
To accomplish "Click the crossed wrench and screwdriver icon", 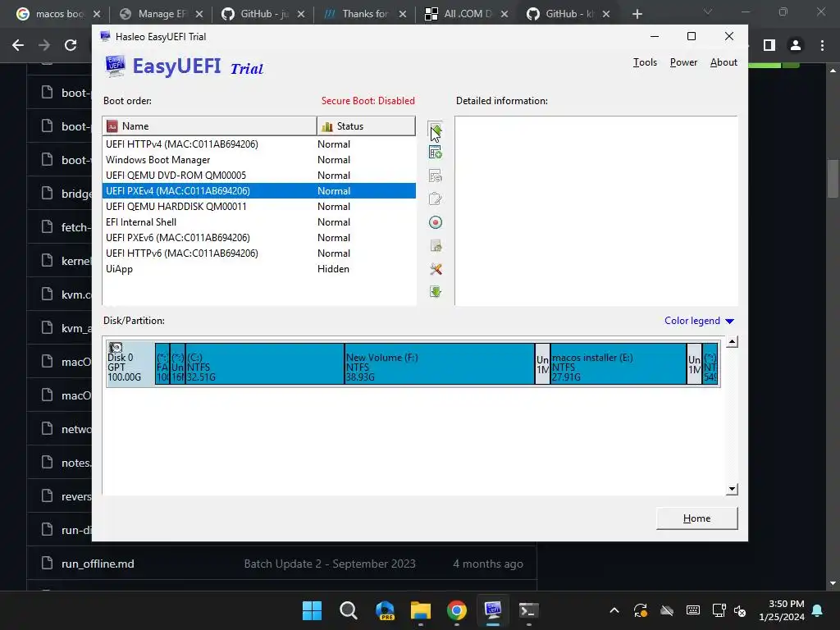I will [436, 269].
